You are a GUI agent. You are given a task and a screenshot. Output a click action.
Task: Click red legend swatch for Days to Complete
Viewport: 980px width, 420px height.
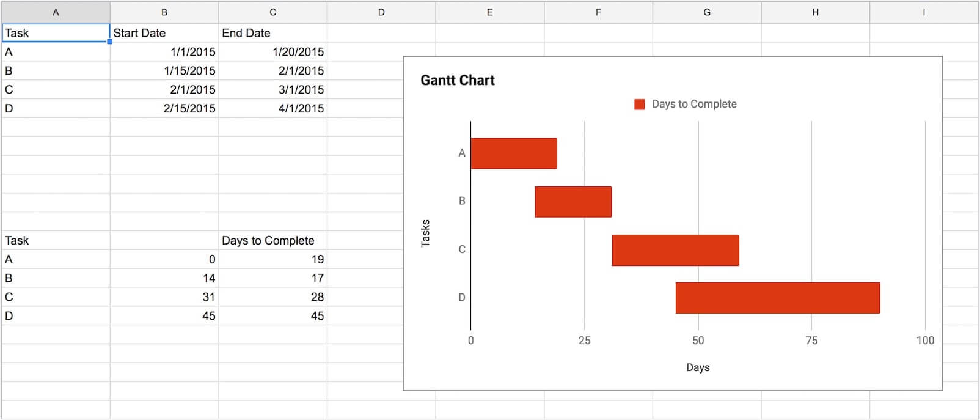[640, 105]
